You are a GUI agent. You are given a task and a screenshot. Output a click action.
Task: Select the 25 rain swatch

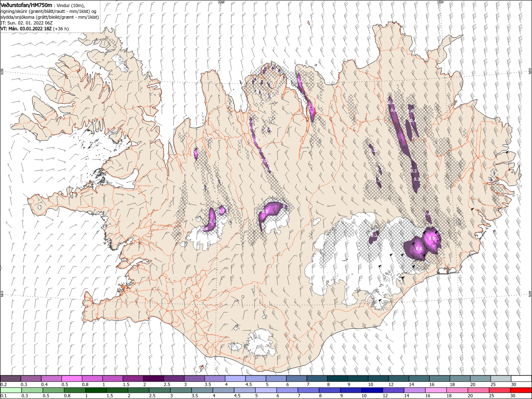[x=500, y=390]
